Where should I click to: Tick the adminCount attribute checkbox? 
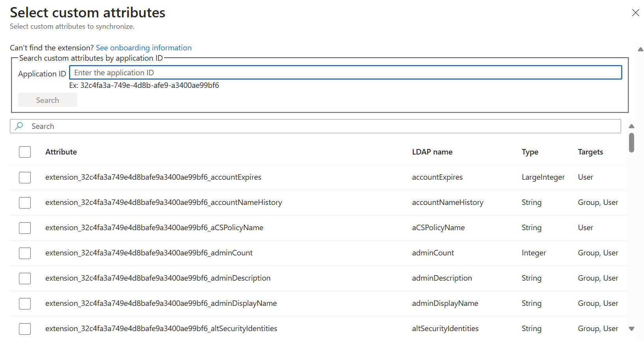point(25,253)
